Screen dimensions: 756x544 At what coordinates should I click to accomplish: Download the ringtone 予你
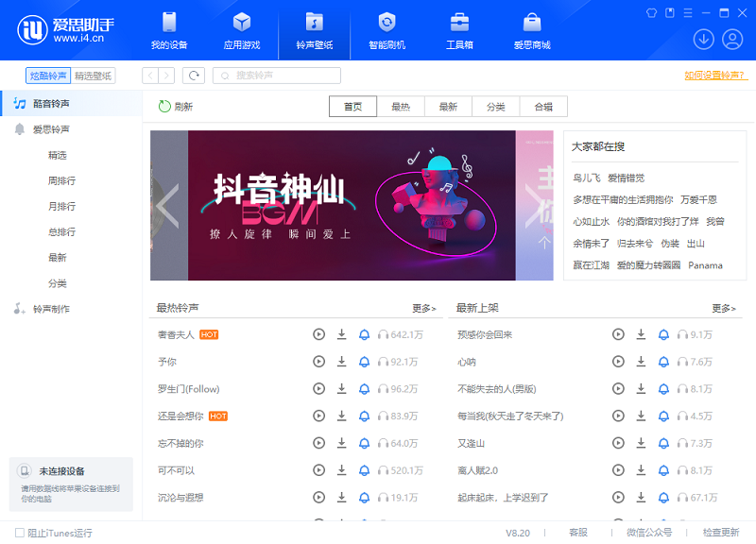point(341,361)
